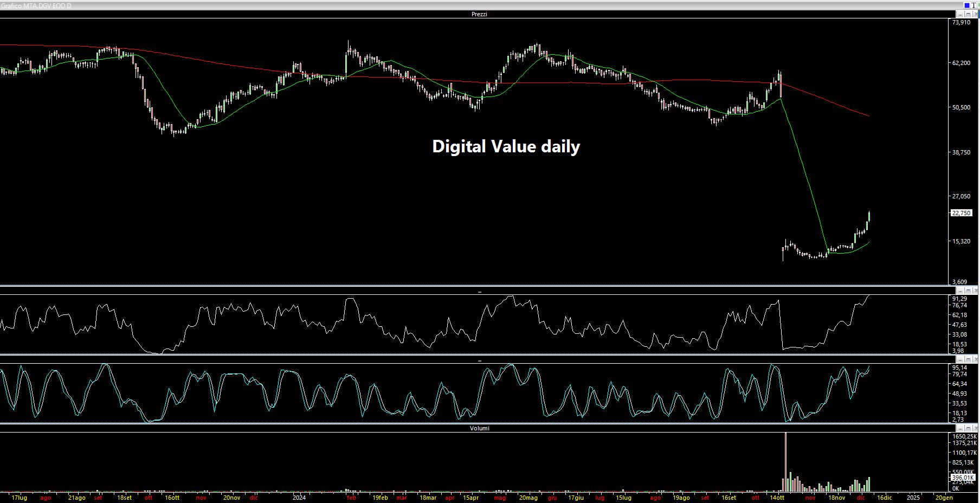Click the 18nov date label
This screenshot has height=503, width=980.
pyautogui.click(x=836, y=498)
